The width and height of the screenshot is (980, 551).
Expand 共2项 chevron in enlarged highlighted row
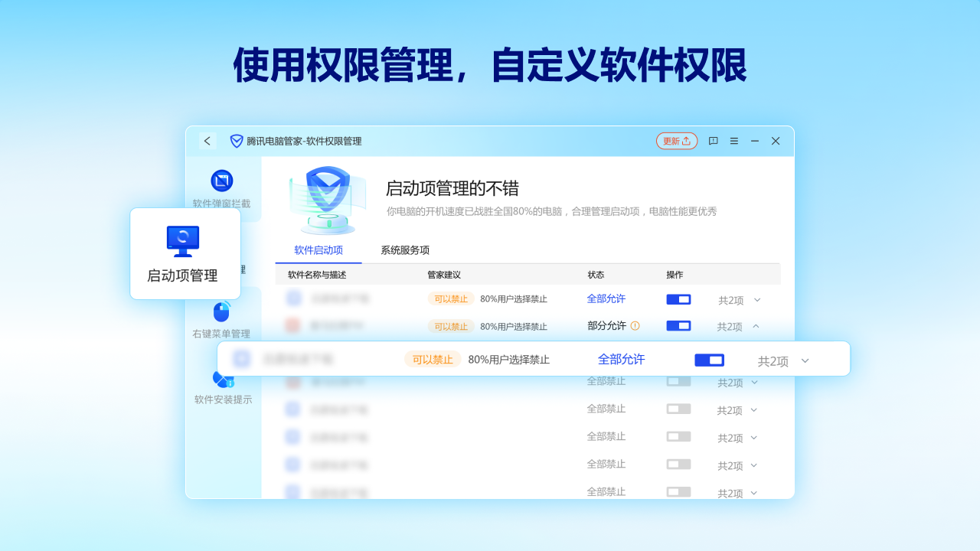[x=805, y=360]
